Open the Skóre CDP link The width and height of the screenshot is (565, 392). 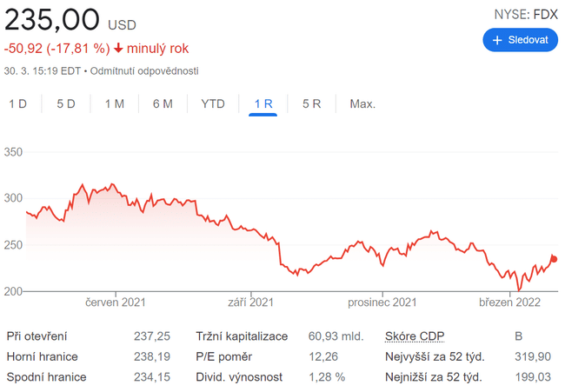pos(411,336)
